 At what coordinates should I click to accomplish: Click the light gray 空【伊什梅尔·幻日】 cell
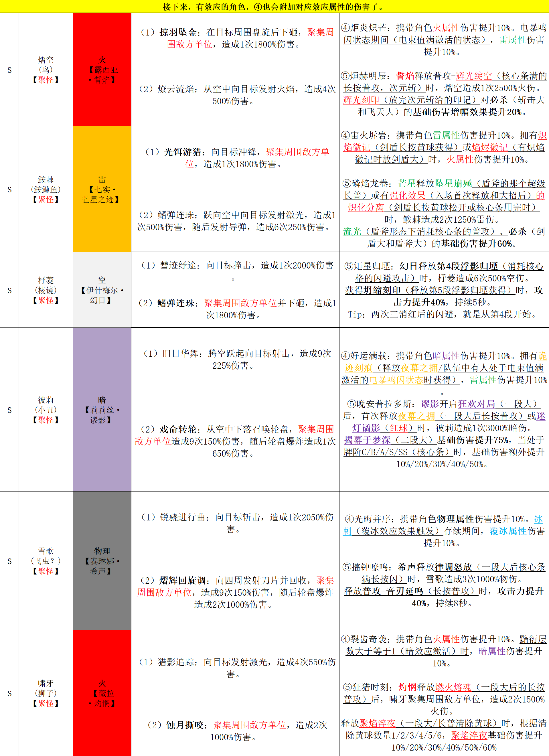[x=102, y=290]
